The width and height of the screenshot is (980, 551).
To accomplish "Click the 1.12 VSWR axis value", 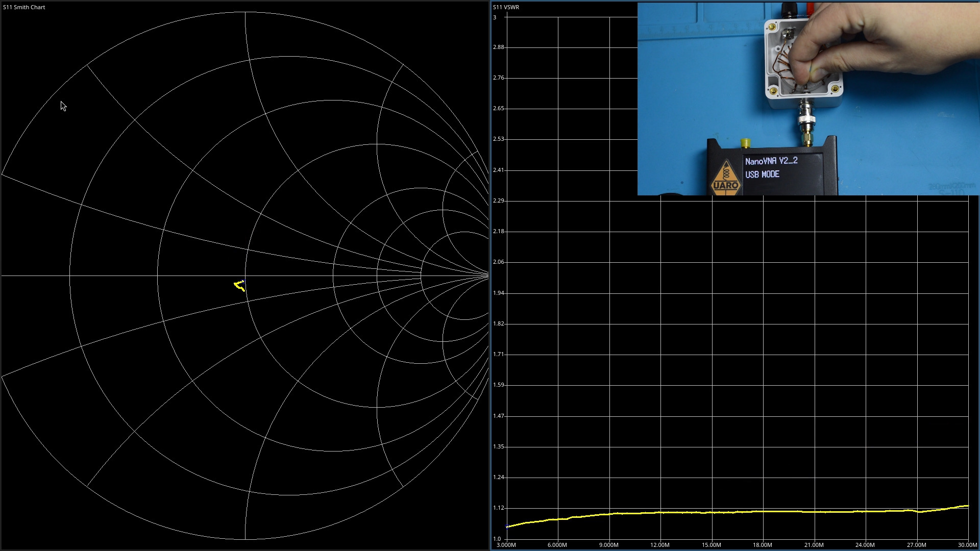I will pyautogui.click(x=498, y=508).
